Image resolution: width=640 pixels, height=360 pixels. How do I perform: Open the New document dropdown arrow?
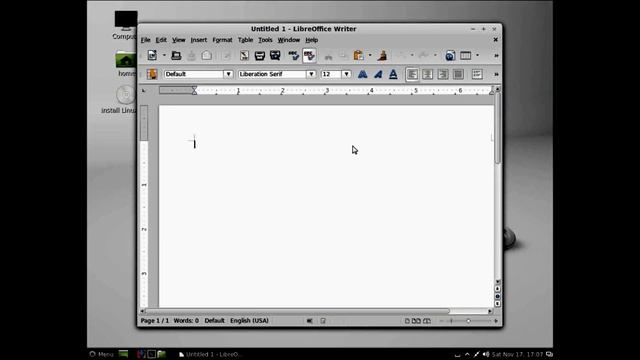[164, 55]
